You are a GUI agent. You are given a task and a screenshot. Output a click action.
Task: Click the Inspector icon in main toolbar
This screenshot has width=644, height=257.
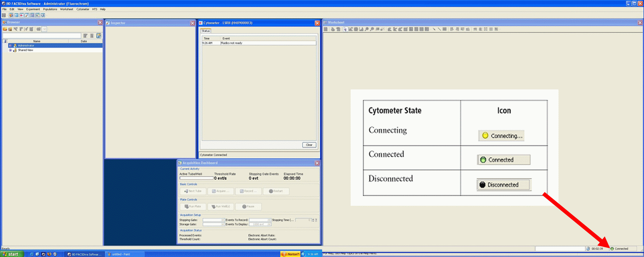click(x=27, y=15)
